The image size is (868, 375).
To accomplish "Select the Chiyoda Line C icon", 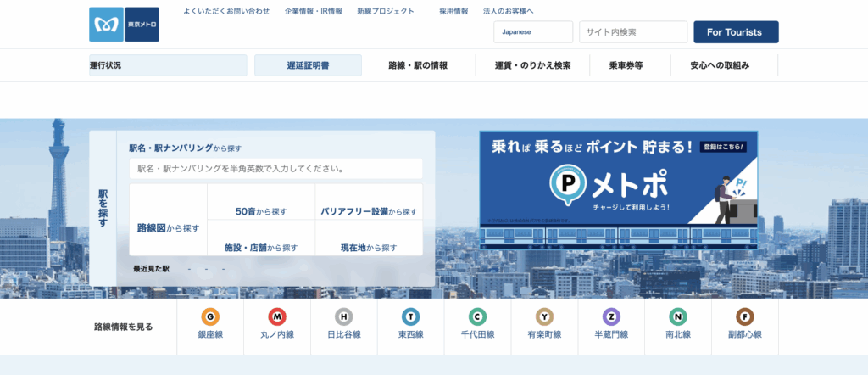I will (x=477, y=316).
